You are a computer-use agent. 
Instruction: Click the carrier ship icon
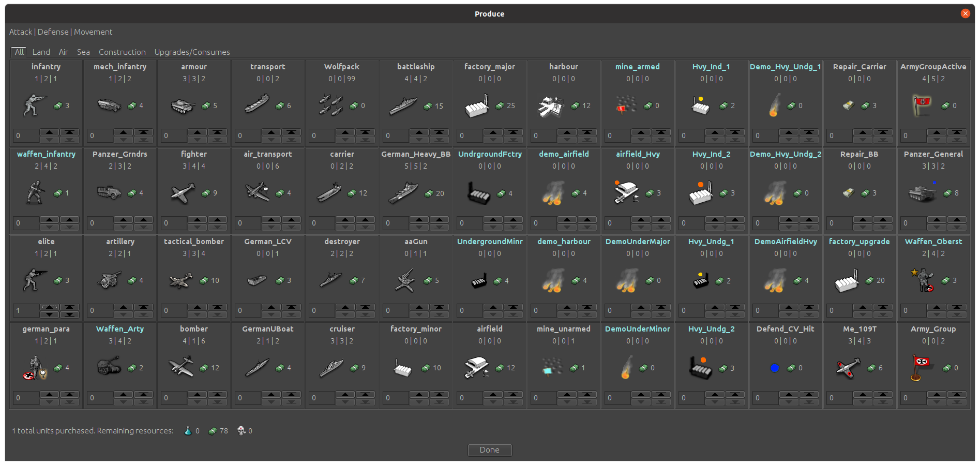coord(329,193)
